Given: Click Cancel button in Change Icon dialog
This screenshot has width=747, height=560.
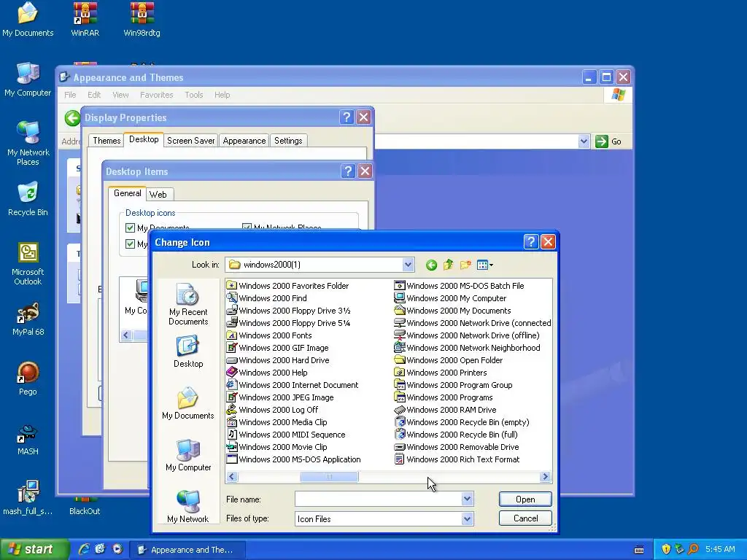Looking at the screenshot, I should pyautogui.click(x=525, y=518).
